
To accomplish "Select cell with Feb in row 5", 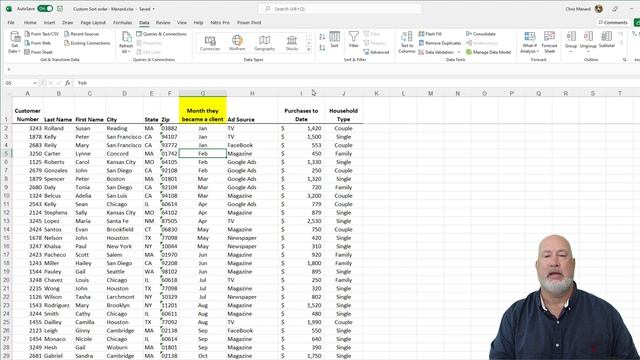I will click(202, 153).
